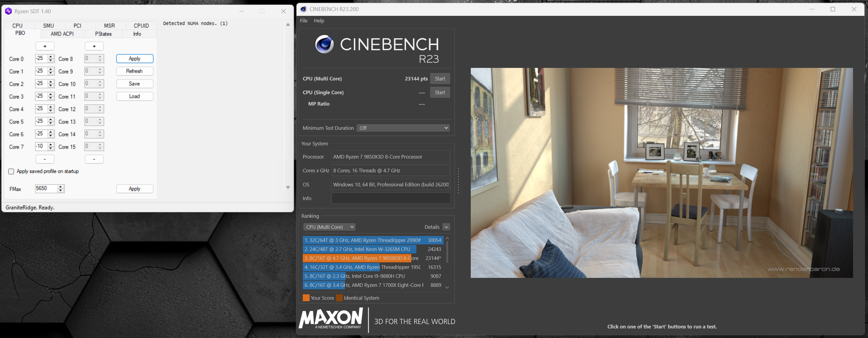Expand the ranking Details chevron
868x338 pixels.
447,227
